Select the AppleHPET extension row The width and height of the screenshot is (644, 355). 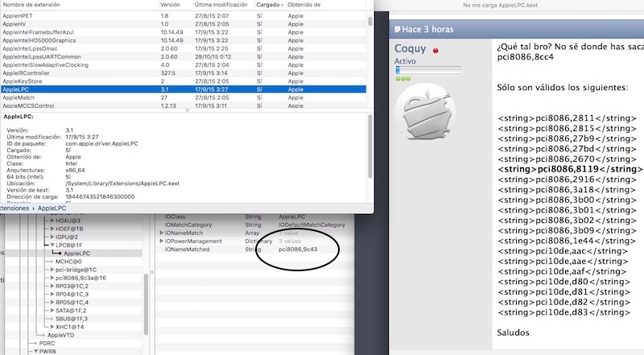coord(184,15)
